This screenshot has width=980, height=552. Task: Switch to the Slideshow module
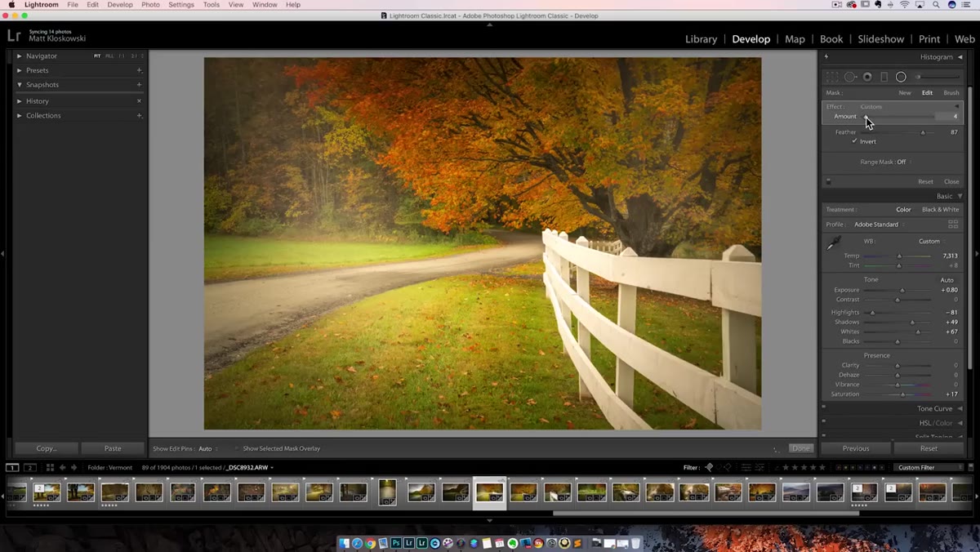(880, 38)
